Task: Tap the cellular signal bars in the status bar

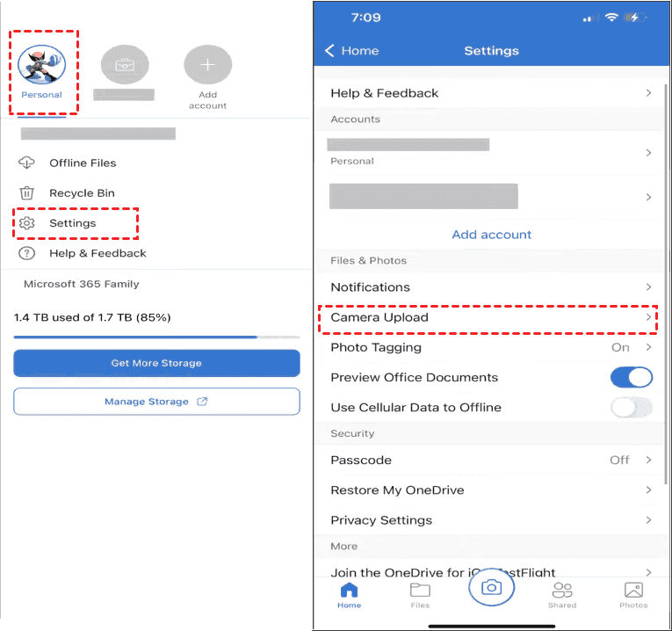Action: 590,18
